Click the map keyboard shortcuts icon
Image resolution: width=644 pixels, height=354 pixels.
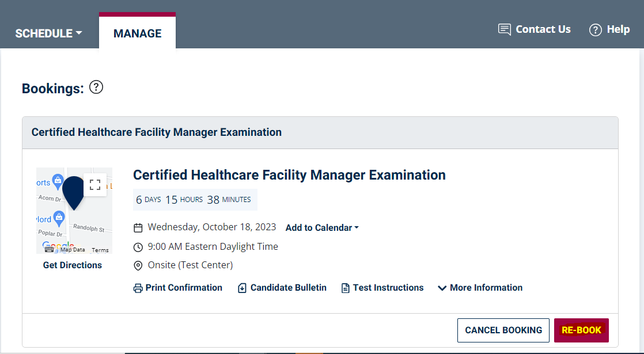point(49,249)
